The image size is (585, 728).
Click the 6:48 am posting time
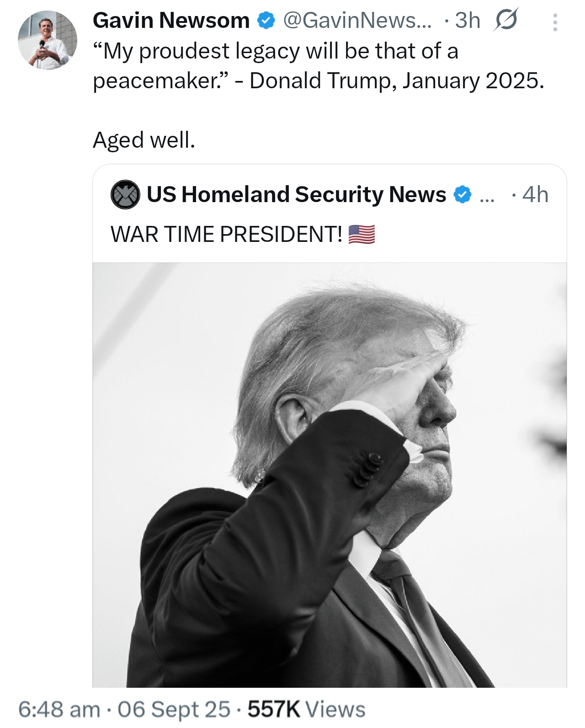(x=59, y=710)
